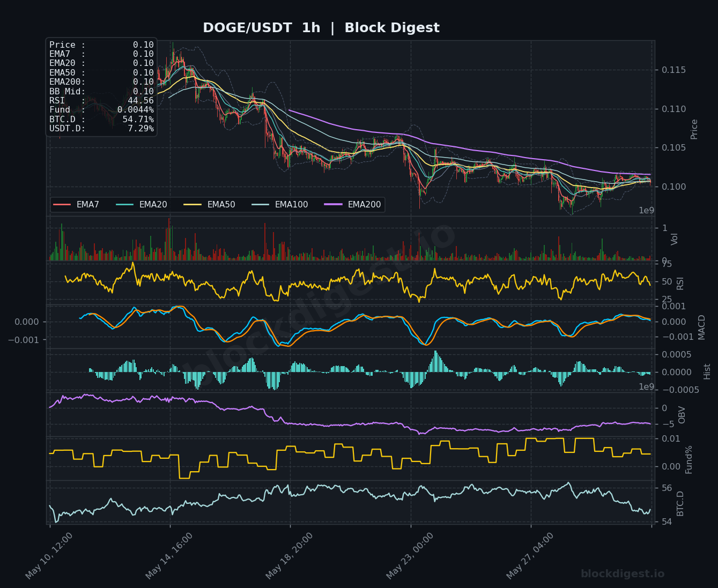The width and height of the screenshot is (718, 588).
Task: Click the May 10, 12:00 date label
Action: point(49,556)
